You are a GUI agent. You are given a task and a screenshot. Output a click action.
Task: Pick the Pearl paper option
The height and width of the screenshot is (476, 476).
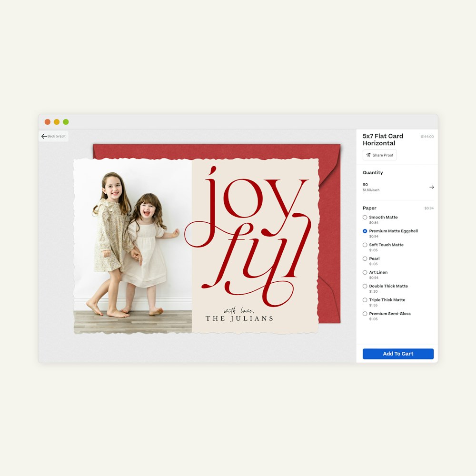point(365,259)
